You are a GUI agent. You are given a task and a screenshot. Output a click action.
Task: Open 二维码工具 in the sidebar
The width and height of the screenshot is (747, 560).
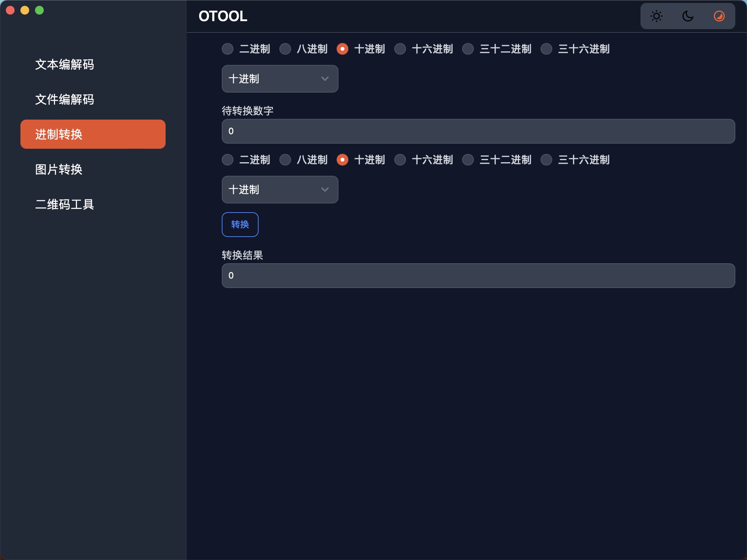pos(65,204)
